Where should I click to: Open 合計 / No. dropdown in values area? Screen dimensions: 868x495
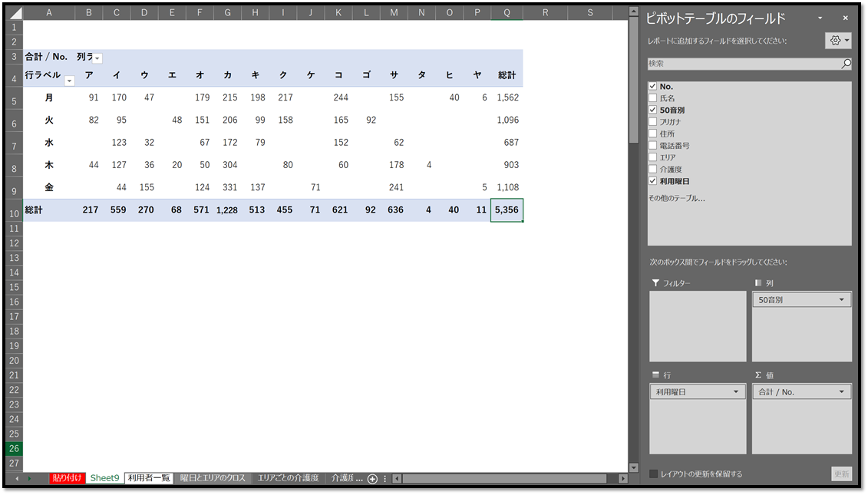(x=841, y=391)
